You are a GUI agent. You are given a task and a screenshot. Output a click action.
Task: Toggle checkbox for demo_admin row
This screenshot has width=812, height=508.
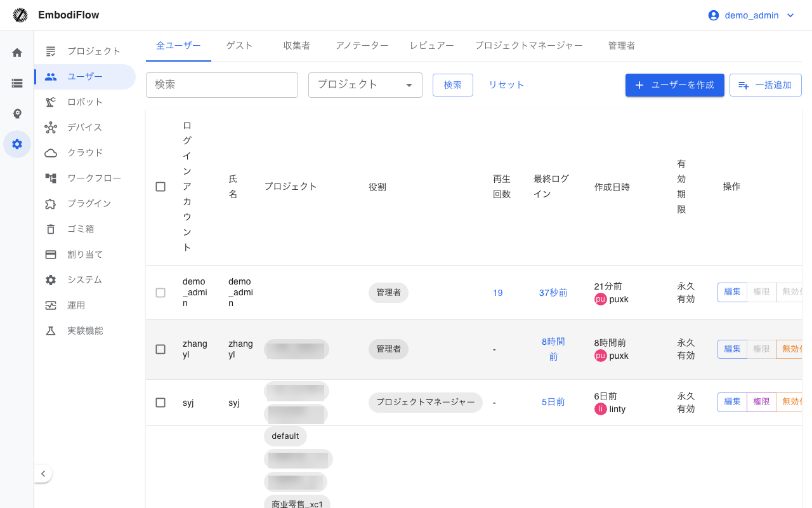(x=160, y=293)
